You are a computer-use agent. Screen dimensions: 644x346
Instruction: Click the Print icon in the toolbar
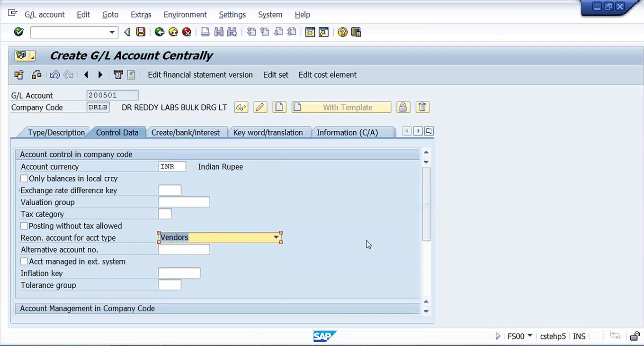coord(205,32)
